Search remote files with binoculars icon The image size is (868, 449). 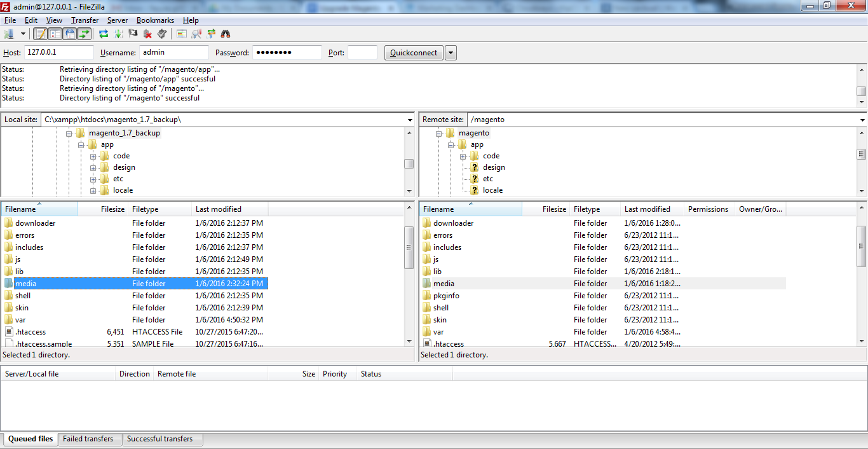click(x=226, y=34)
